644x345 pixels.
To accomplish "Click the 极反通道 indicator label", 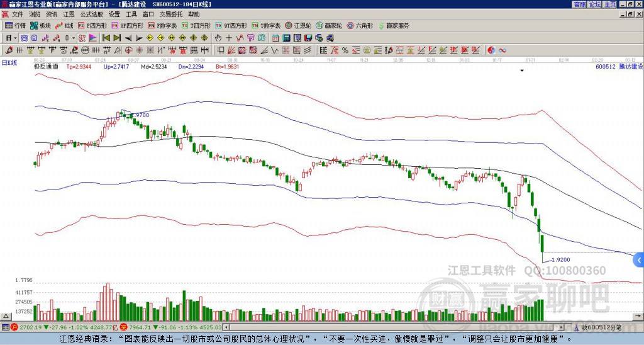I will (x=46, y=66).
